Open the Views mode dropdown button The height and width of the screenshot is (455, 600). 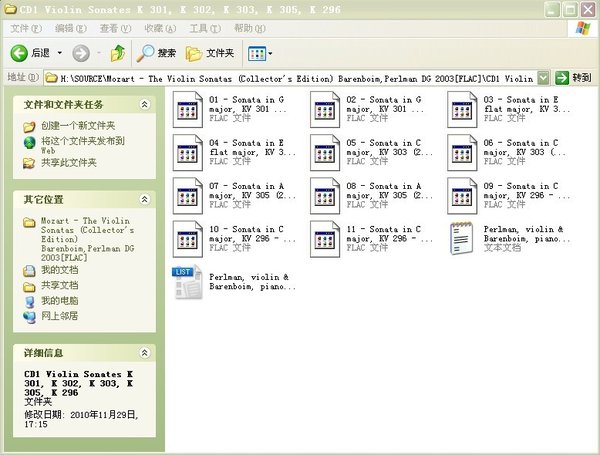259,52
